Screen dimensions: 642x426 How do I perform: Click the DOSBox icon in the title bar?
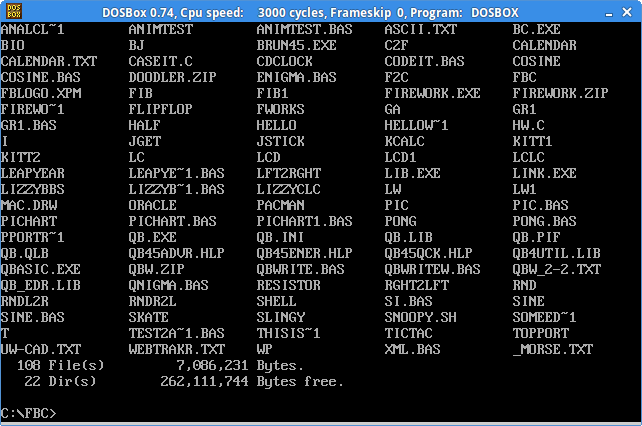pos(14,12)
